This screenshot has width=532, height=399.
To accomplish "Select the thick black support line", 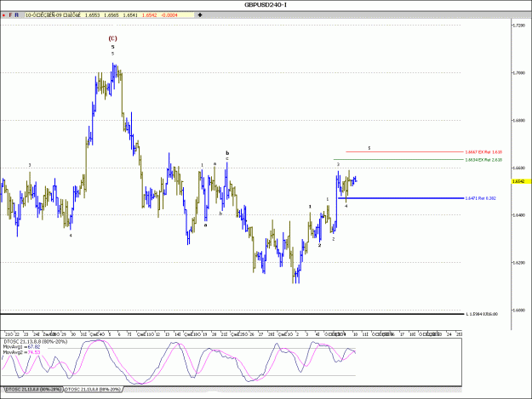I will point(232,314).
